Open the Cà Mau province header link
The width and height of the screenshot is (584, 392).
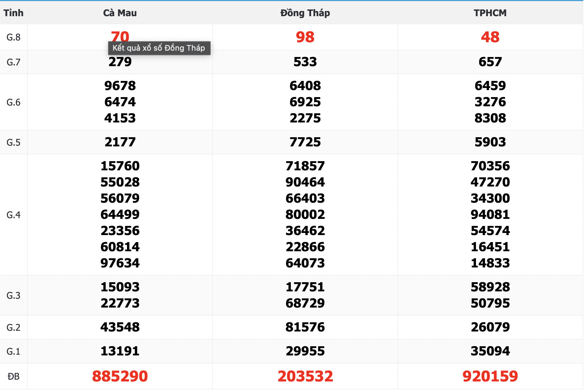120,13
